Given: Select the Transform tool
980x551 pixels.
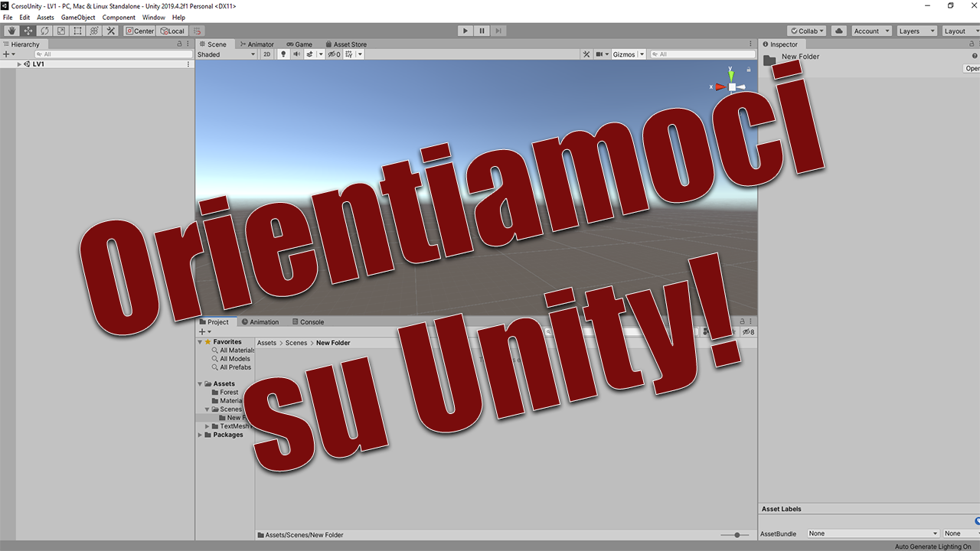Looking at the screenshot, I should (x=94, y=31).
